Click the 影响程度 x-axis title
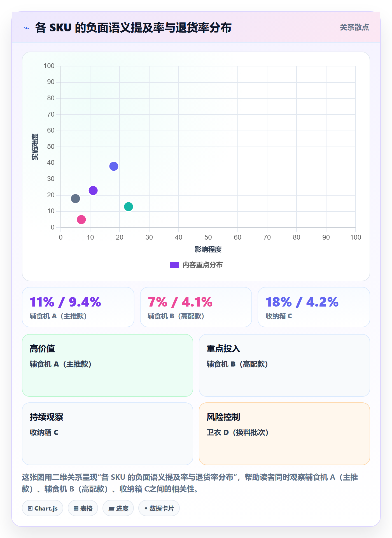392x538 pixels. (208, 249)
